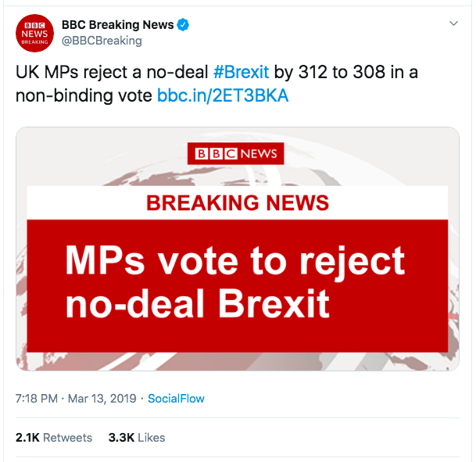
Task: View the 3.3K Likes list
Action: [137, 438]
